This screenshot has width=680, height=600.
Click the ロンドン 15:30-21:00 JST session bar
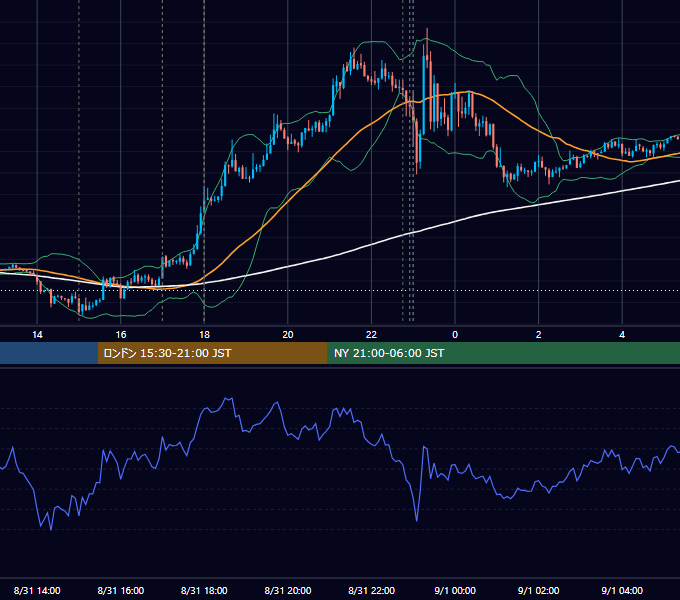[x=212, y=353]
